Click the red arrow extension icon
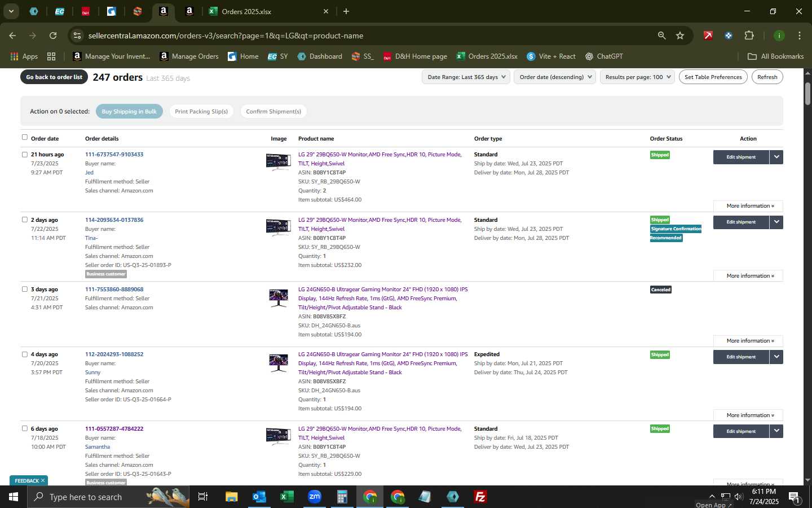This screenshot has height=508, width=812. 708,36
